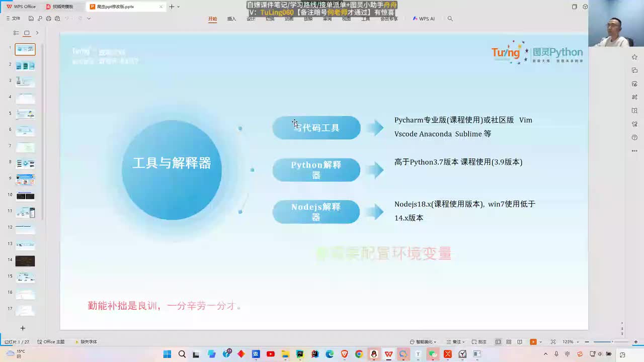644x362 pixels.
Task: Click zoom in plus button
Action: click(637, 342)
